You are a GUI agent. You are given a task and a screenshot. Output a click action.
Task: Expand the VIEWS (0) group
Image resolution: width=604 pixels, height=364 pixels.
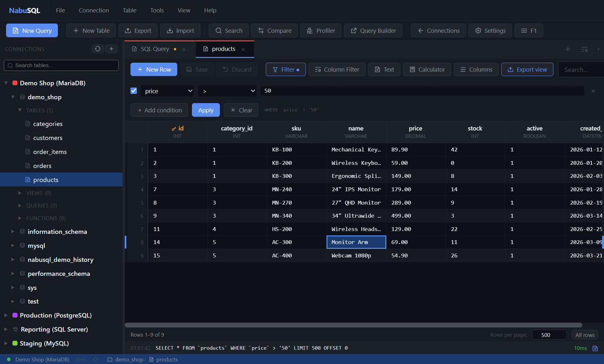tap(20, 193)
